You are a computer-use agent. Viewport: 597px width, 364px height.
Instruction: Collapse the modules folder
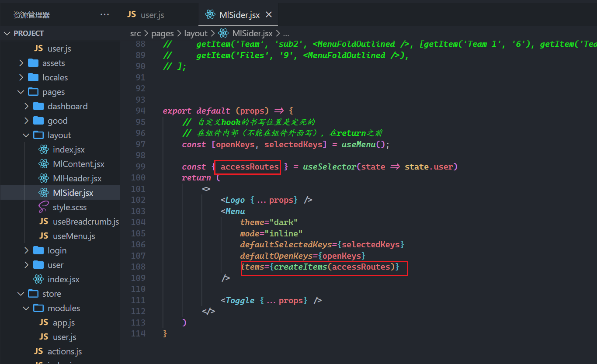pos(27,309)
